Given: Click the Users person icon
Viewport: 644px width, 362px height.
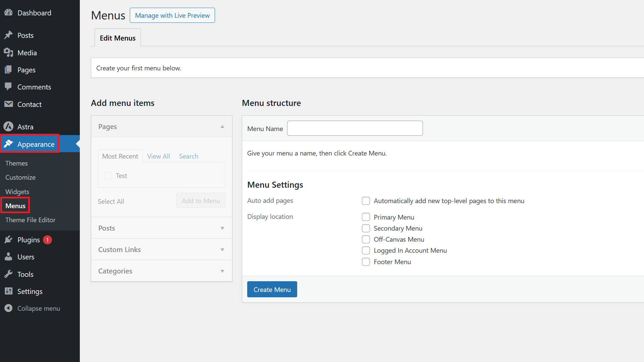Looking at the screenshot, I should pyautogui.click(x=8, y=257).
